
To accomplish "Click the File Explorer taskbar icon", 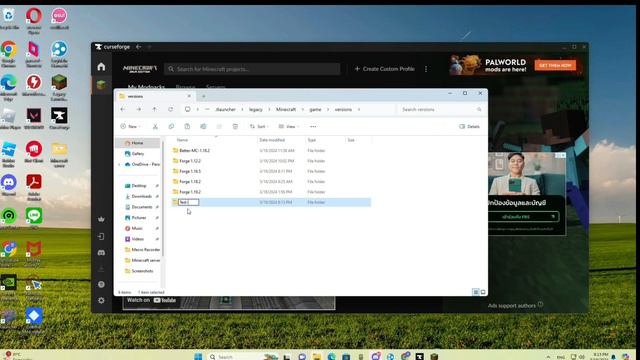I will 316,356.
